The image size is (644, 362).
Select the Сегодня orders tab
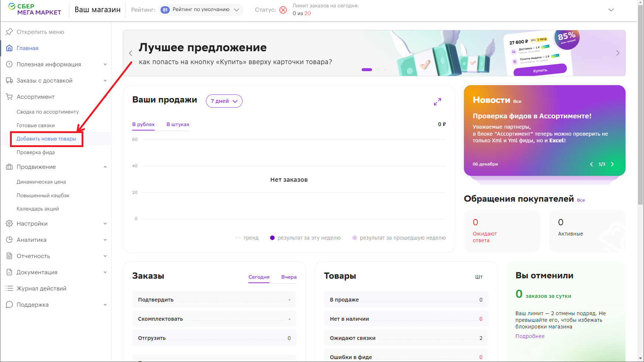[259, 277]
